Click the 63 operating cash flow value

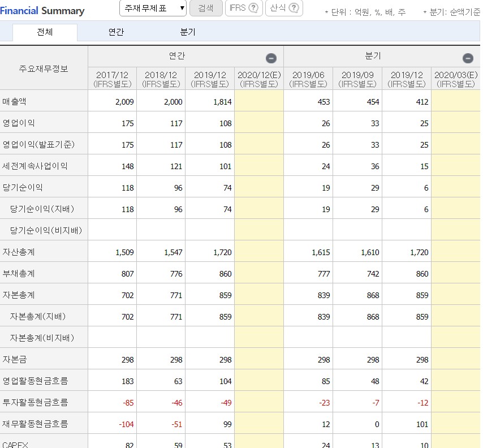pyautogui.click(x=178, y=381)
